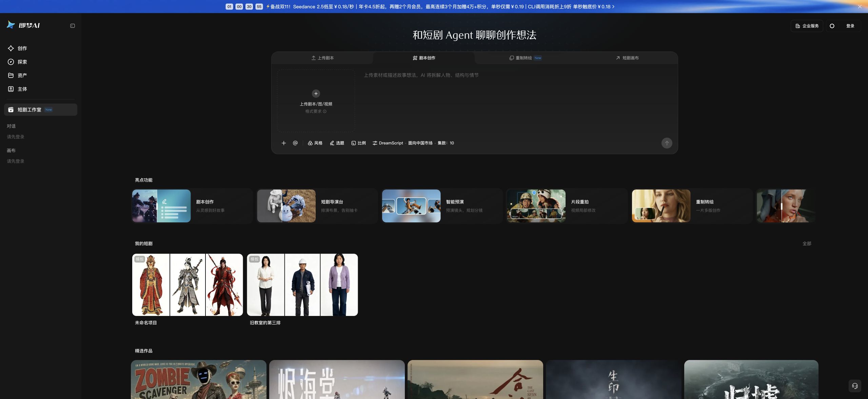Viewport: 868px width, 399px height.
Task: Open the 比例 aspect ratio selector
Action: click(x=358, y=143)
